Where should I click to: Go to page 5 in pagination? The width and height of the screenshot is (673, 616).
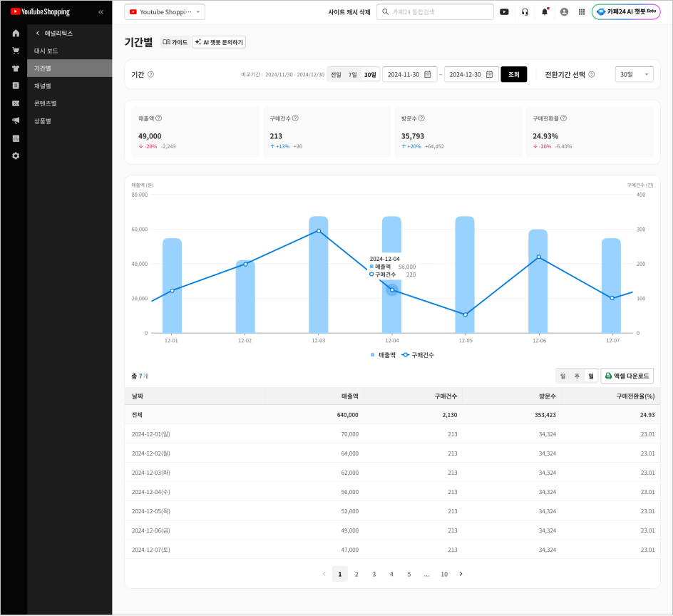pos(409,574)
